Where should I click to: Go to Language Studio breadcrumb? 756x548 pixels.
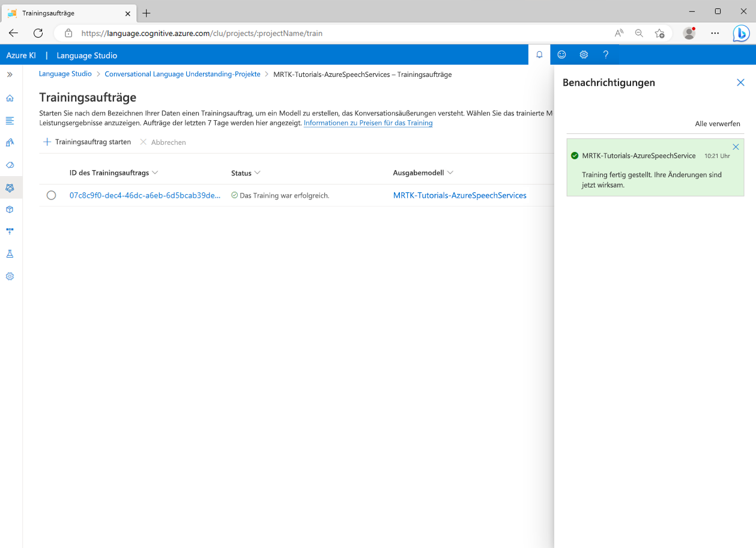pos(65,74)
